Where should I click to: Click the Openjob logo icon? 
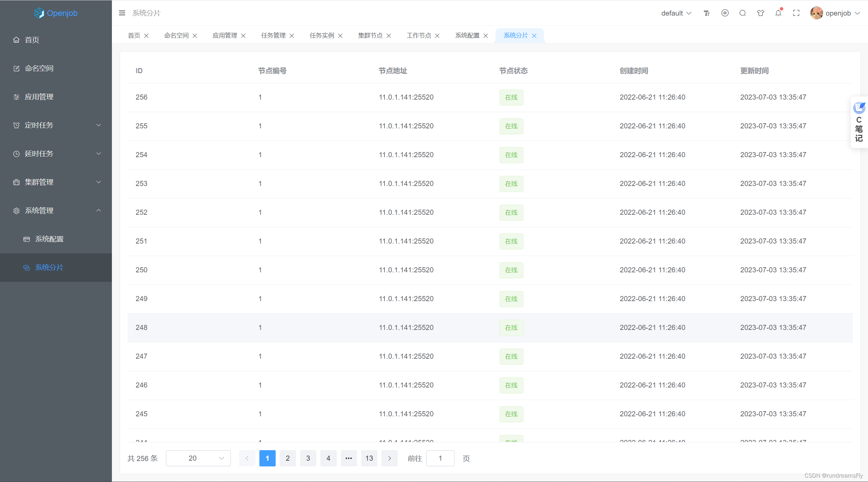click(x=39, y=13)
